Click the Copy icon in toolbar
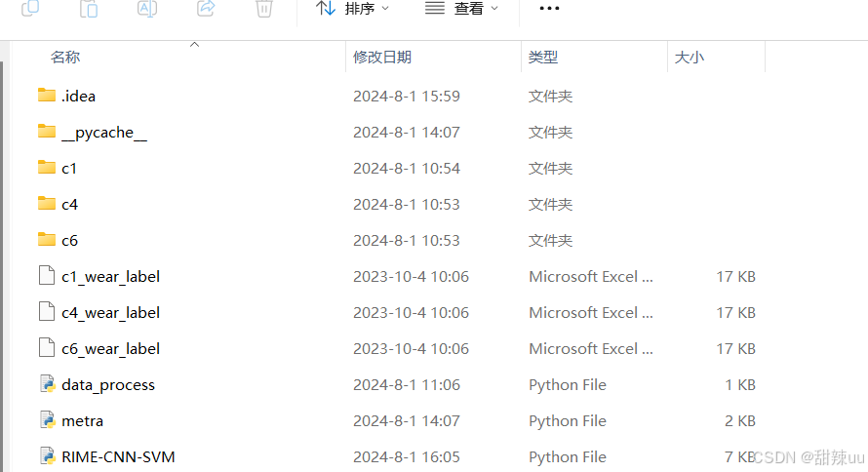The image size is (868, 472). (30, 8)
